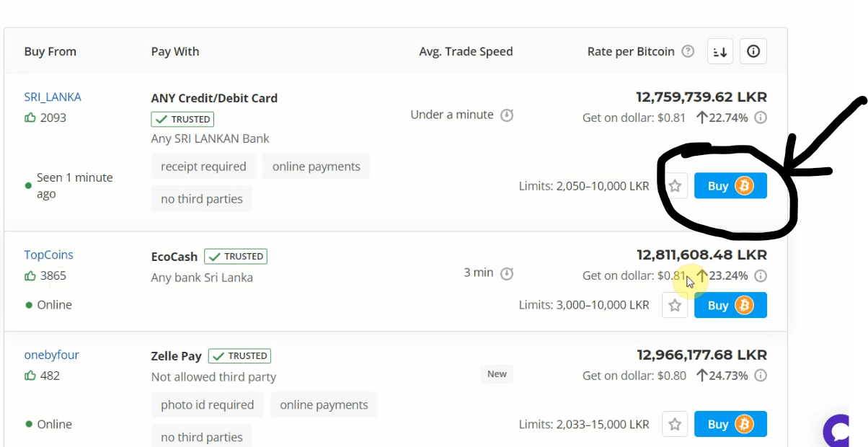Screen dimensions: 868x447
Task: Click the sort order icon in header
Action: [x=720, y=52]
